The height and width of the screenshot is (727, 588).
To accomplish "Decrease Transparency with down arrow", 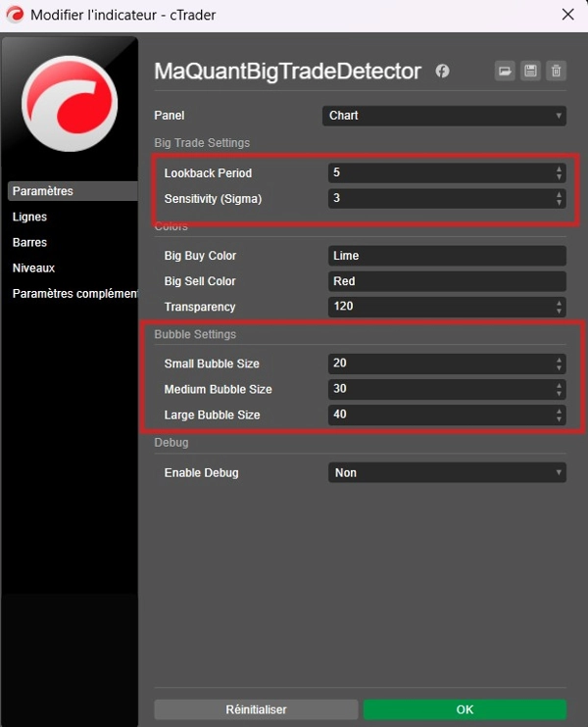I will (559, 312).
